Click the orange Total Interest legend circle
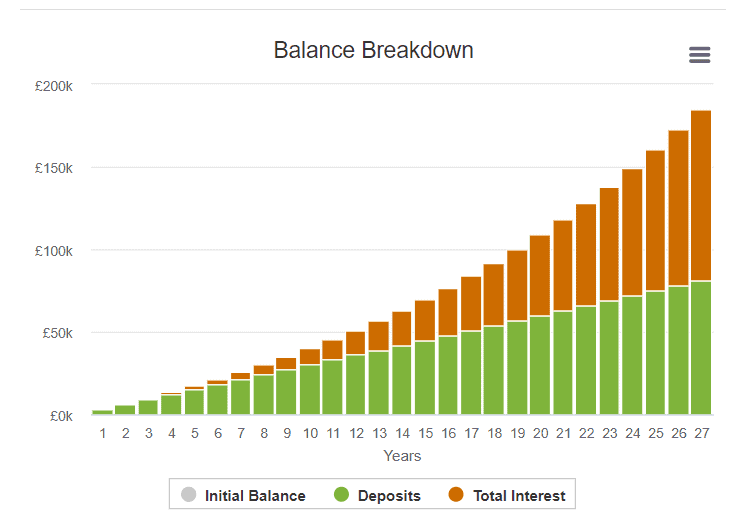Screen dimensions: 732x532 (x=456, y=495)
